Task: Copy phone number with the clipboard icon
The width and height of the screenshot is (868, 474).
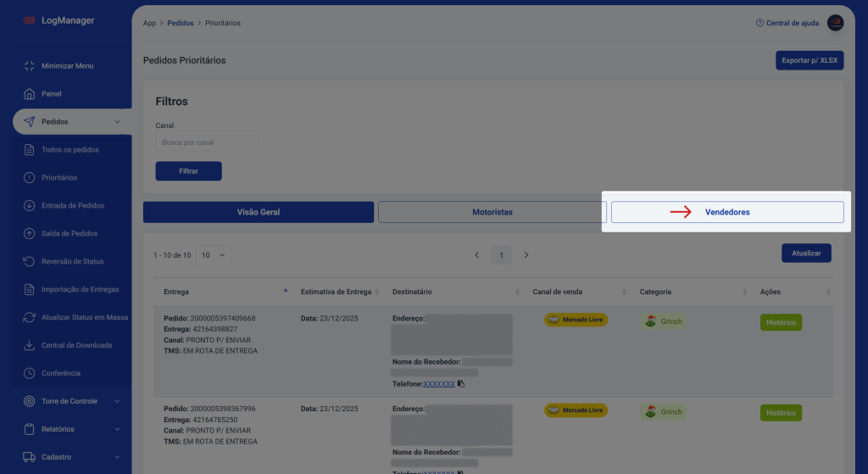Action: 461,384
